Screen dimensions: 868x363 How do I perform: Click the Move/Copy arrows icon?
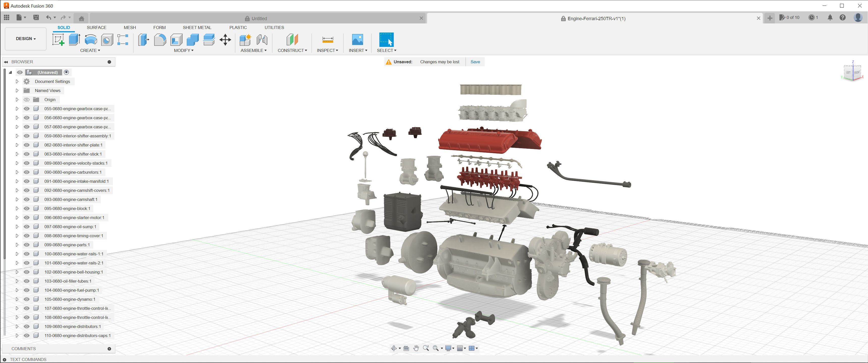tap(225, 40)
